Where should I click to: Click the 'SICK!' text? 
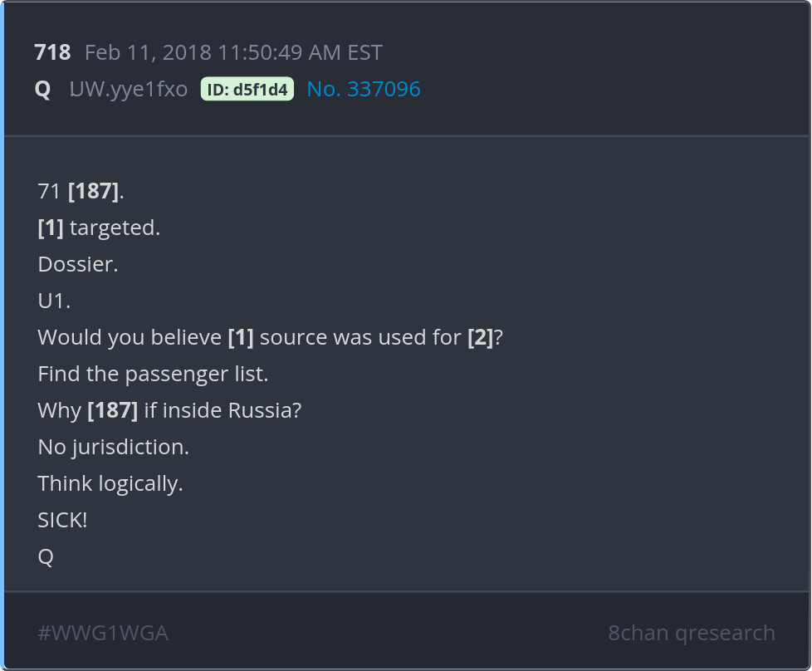(62, 520)
